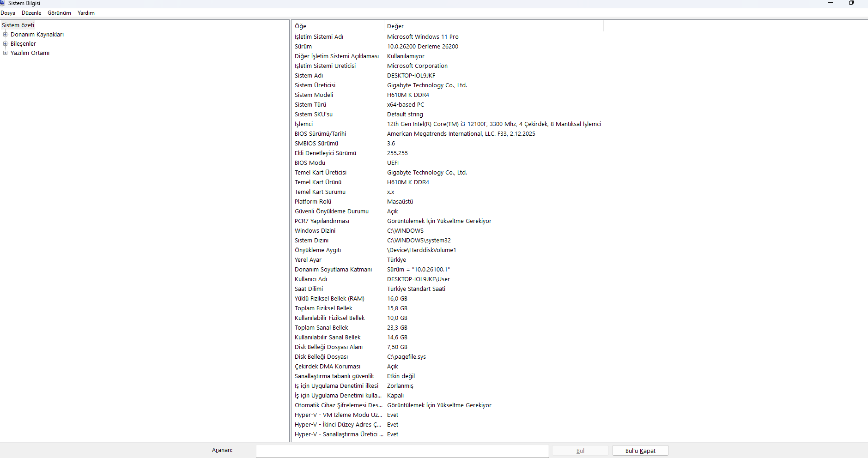
Task: Click the UEFI value
Action: pos(393,163)
